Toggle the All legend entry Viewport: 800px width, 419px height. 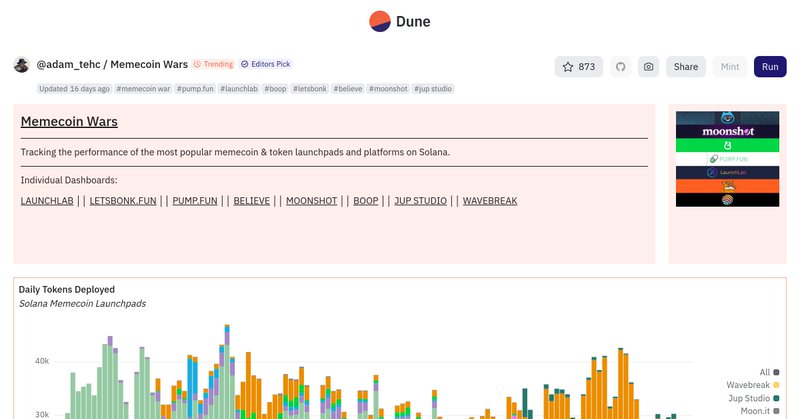[x=769, y=373]
